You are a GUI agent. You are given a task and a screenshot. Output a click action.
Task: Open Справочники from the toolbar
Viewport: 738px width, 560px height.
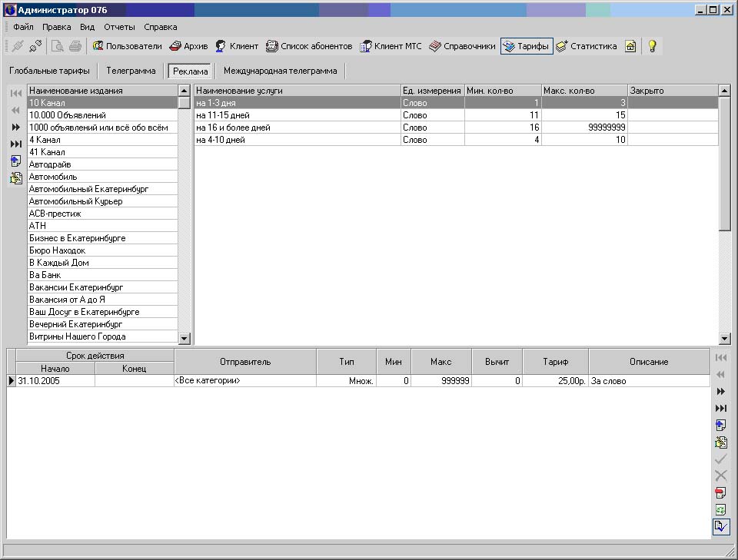(462, 46)
